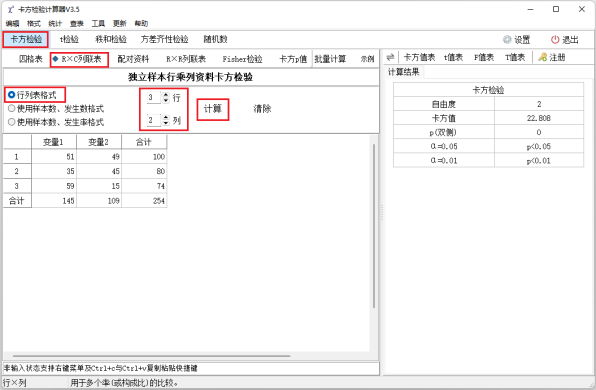Click the row 1 变量1 cell with 51
Image resolution: width=596 pixels, height=390 pixels.
click(54, 157)
